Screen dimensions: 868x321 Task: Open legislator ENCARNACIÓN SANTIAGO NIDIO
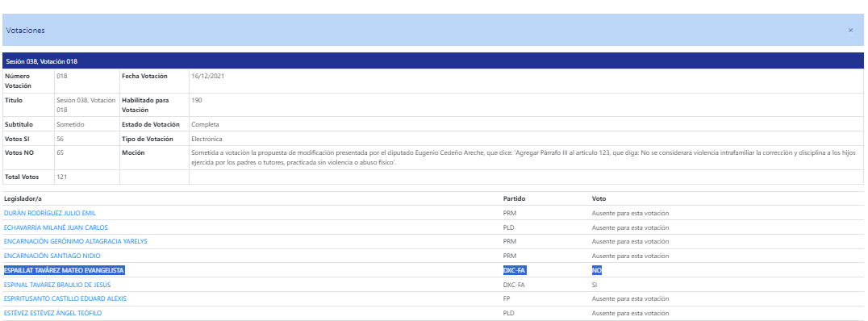pos(52,256)
